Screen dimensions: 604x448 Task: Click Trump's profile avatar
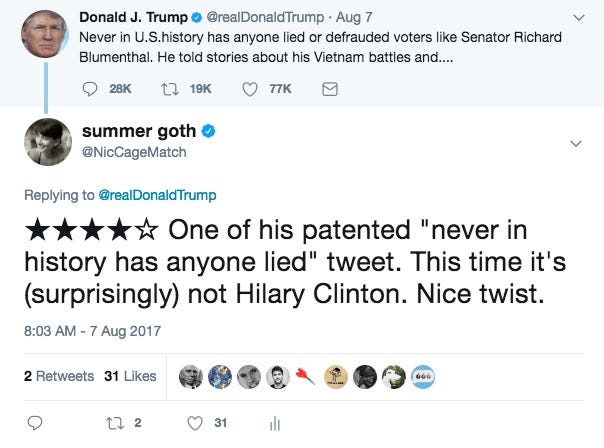coord(44,34)
